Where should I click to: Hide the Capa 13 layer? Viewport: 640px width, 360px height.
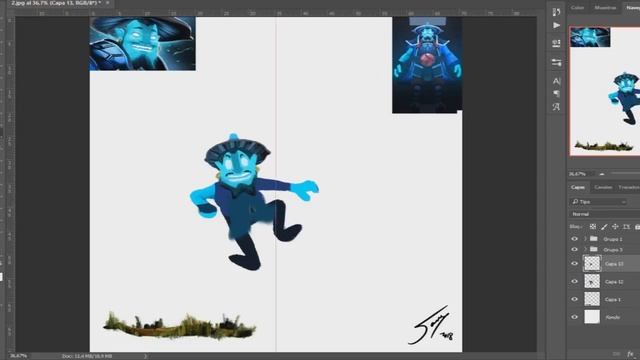tap(575, 264)
